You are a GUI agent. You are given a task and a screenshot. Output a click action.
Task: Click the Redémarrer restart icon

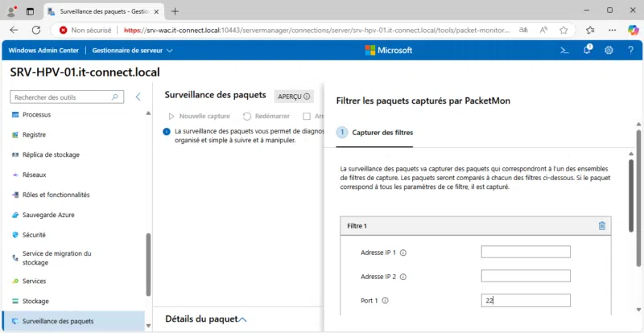(248, 116)
